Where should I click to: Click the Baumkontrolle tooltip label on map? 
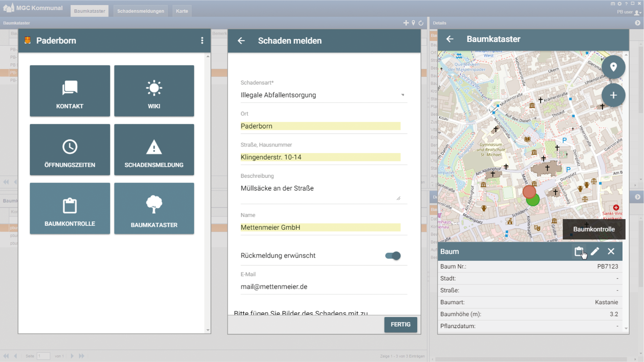tap(594, 229)
